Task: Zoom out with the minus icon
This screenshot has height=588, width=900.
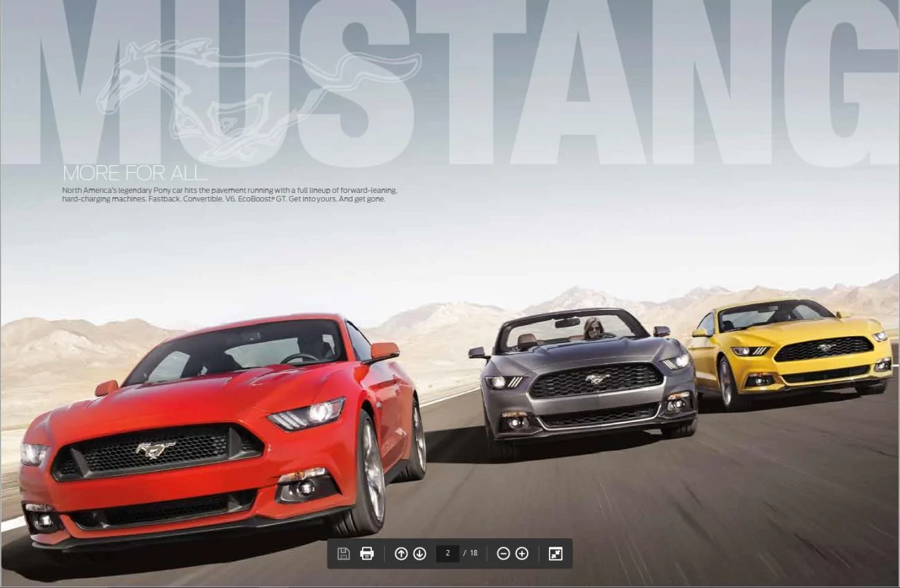Action: coord(503,553)
